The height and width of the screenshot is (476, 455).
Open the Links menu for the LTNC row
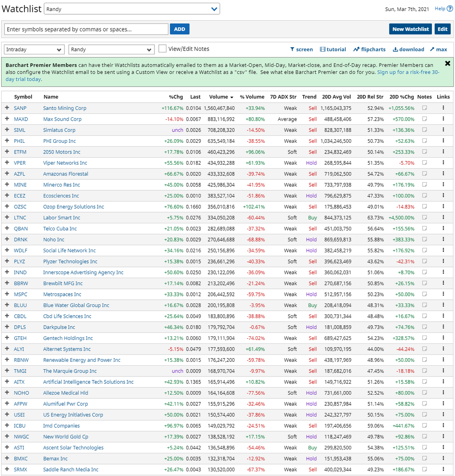point(443,217)
